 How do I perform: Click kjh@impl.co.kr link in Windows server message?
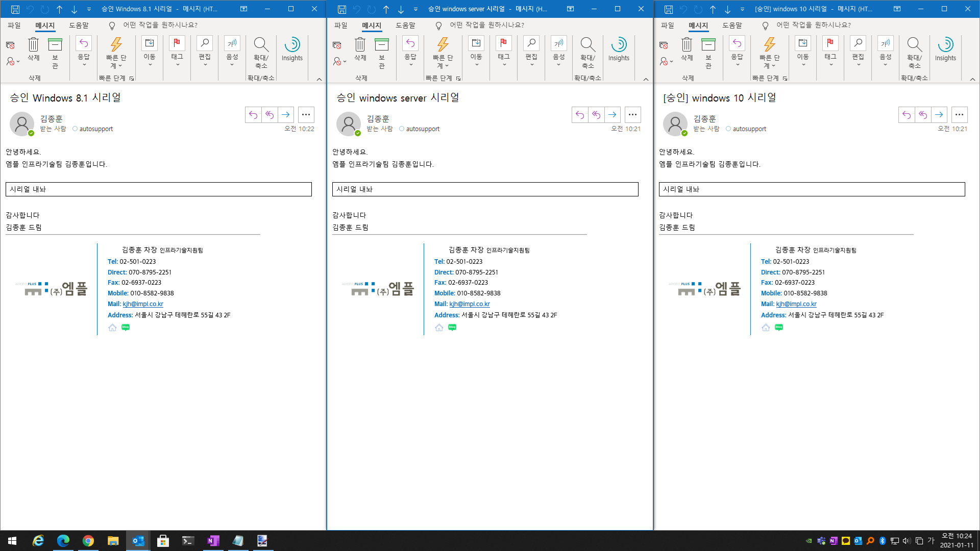click(469, 304)
